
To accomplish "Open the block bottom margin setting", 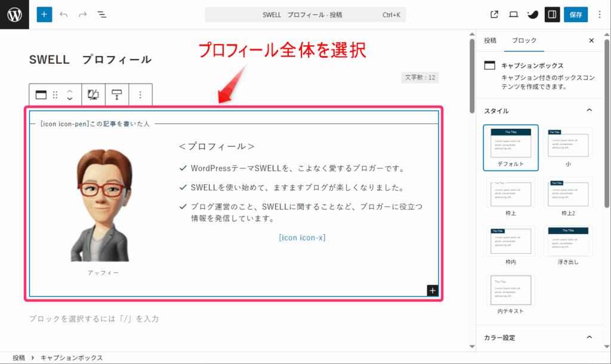I will 116,95.
